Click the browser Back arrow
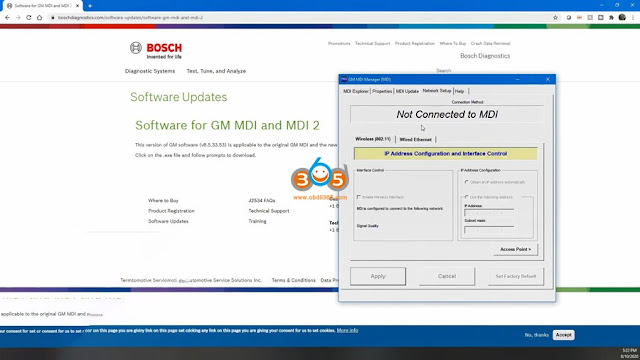 (7, 18)
